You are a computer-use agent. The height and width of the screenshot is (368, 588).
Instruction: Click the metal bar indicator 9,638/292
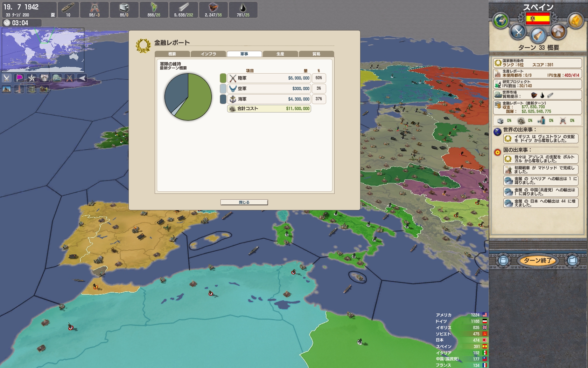point(183,10)
